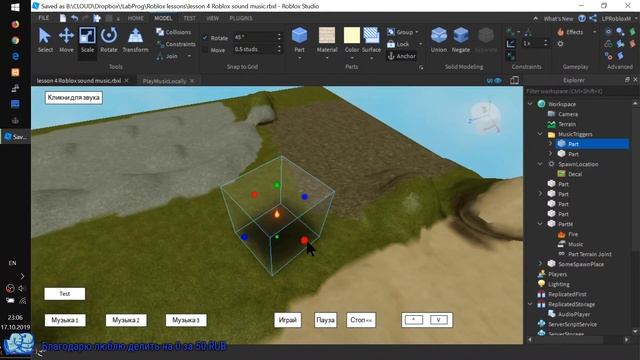
Task: Toggle Collisions on or off
Action: (173, 32)
